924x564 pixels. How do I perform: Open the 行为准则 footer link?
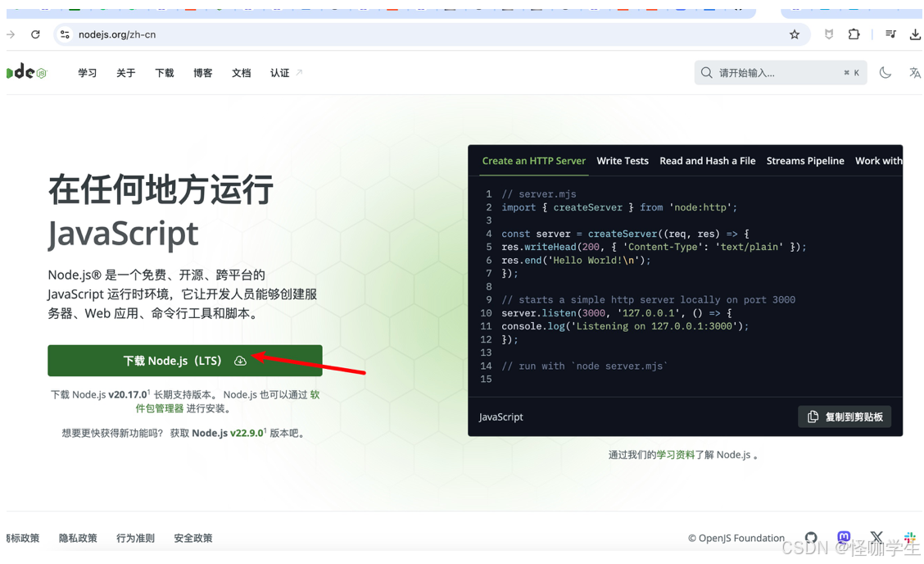(135, 538)
